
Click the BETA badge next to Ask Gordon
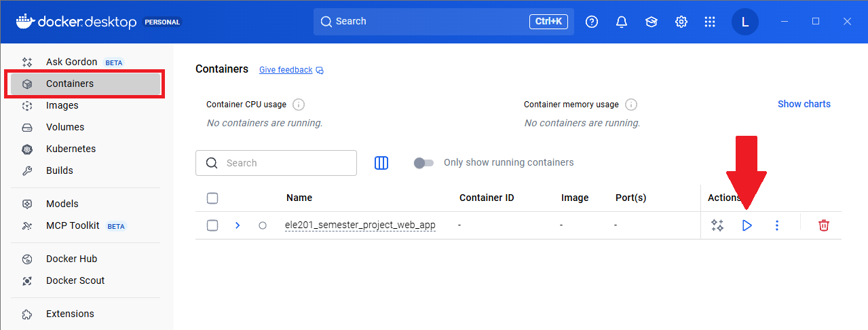[114, 62]
